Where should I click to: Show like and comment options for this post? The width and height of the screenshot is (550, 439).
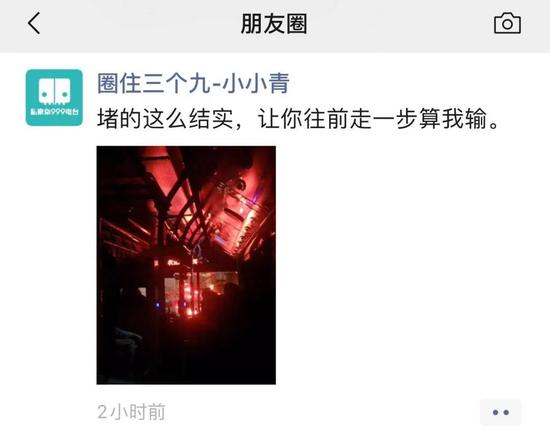(501, 412)
